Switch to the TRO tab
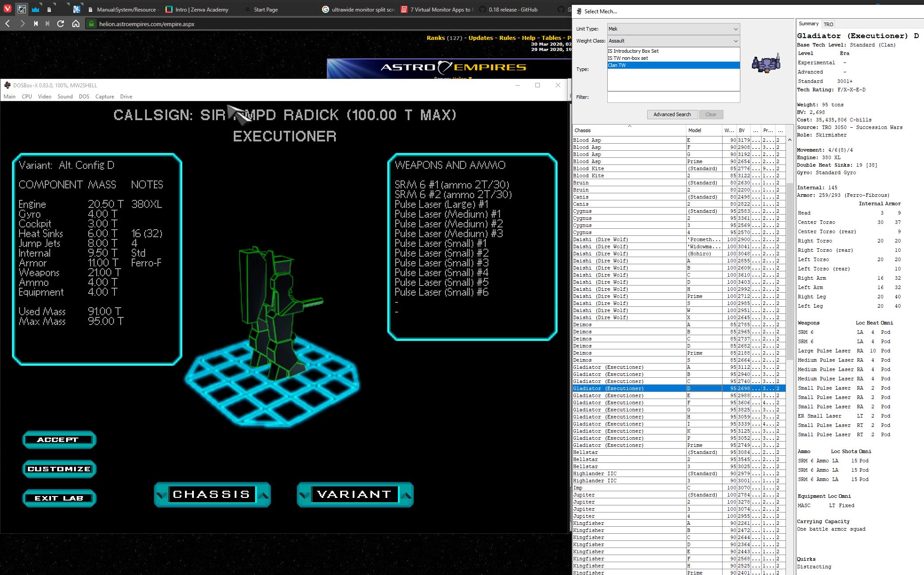 (828, 24)
